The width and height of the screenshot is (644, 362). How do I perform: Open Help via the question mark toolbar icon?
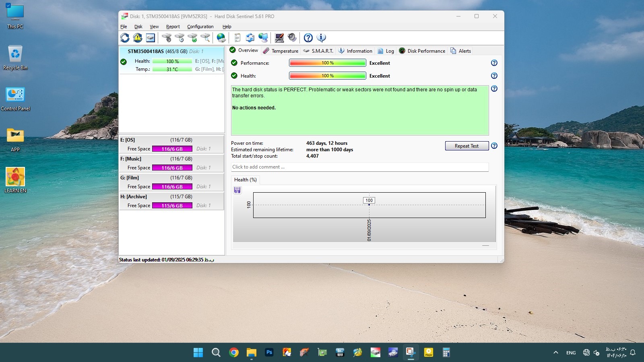[x=308, y=38]
